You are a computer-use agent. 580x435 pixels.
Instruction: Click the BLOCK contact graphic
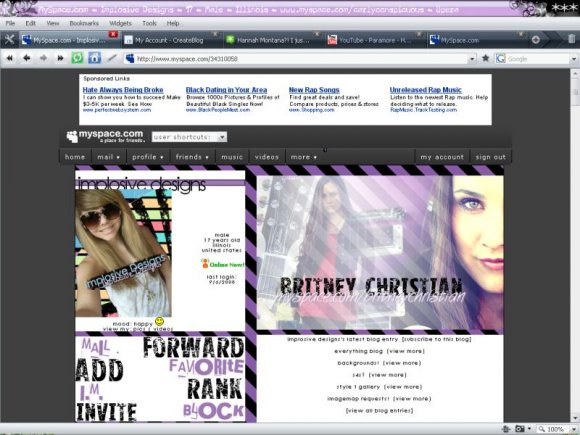click(214, 411)
